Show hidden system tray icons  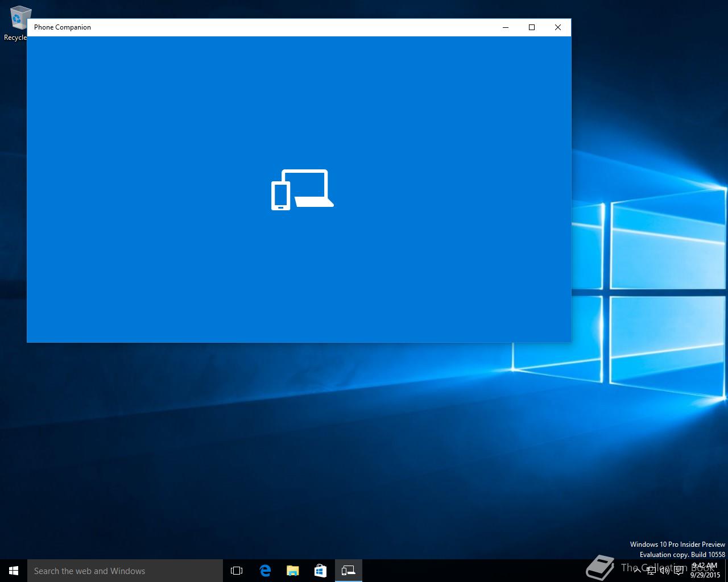[x=638, y=571]
